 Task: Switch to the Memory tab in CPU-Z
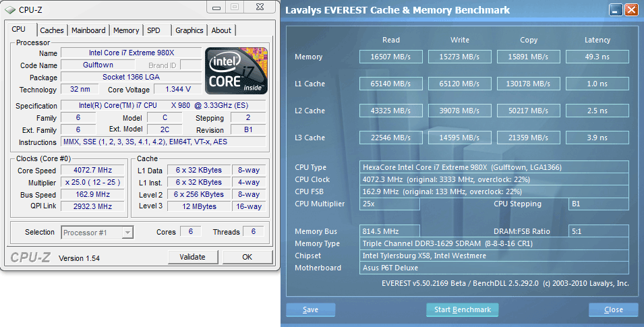tap(126, 30)
